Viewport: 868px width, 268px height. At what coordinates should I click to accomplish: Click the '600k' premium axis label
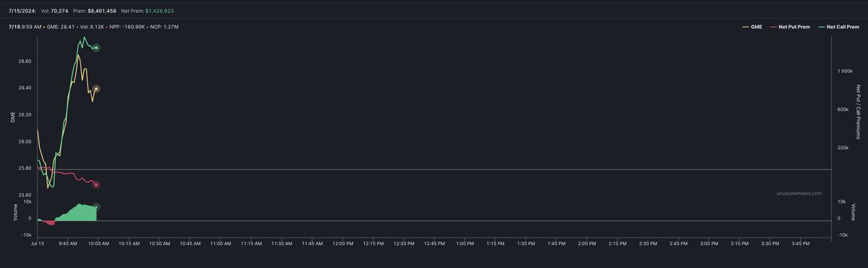843,109
